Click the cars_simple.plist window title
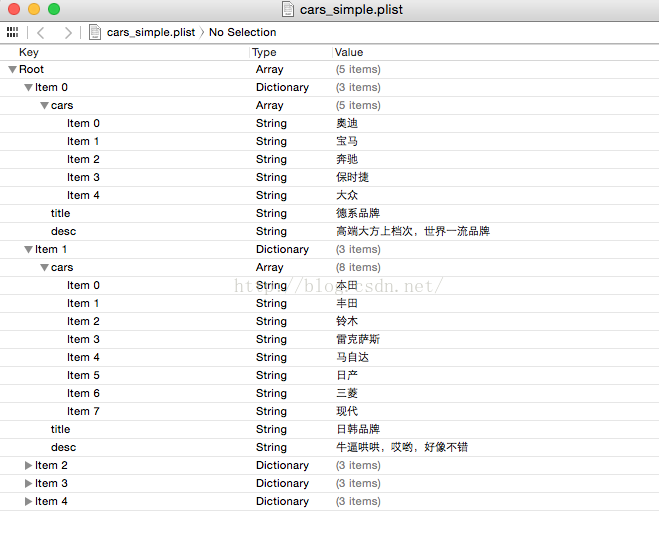Image resolution: width=659 pixels, height=550 pixels. pyautogui.click(x=351, y=9)
